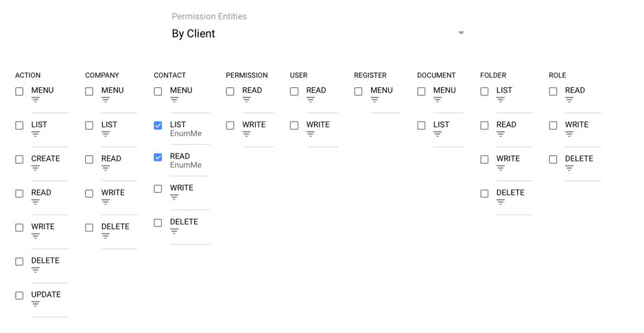The image size is (644, 333).
Task: Open the filter under ACTION READ
Action: click(x=36, y=202)
